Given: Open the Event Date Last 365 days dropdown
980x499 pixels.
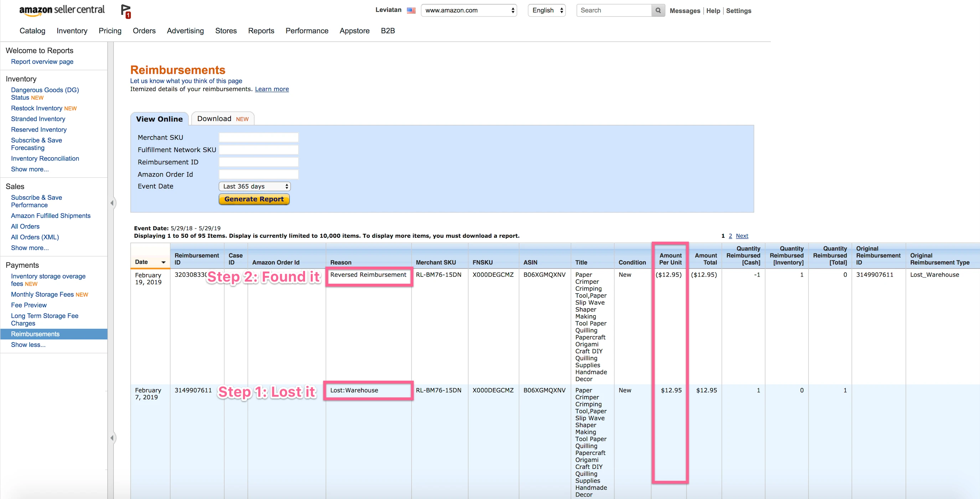Looking at the screenshot, I should (254, 186).
